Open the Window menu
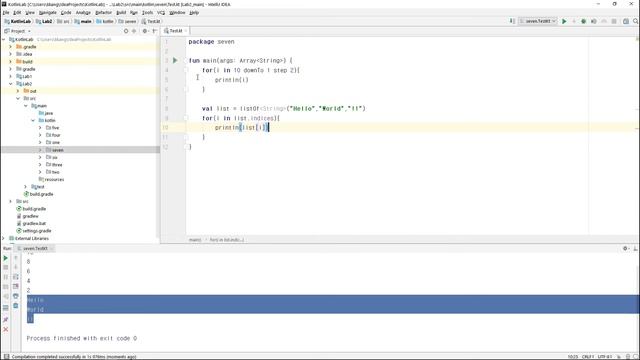The height and width of the screenshot is (360, 640). 177,13
